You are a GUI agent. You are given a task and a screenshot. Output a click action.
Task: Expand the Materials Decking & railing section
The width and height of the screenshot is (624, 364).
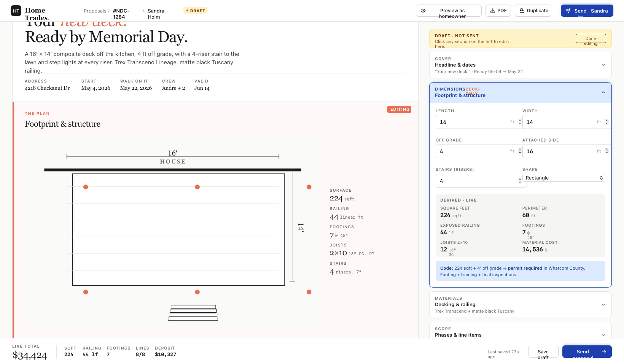520,305
